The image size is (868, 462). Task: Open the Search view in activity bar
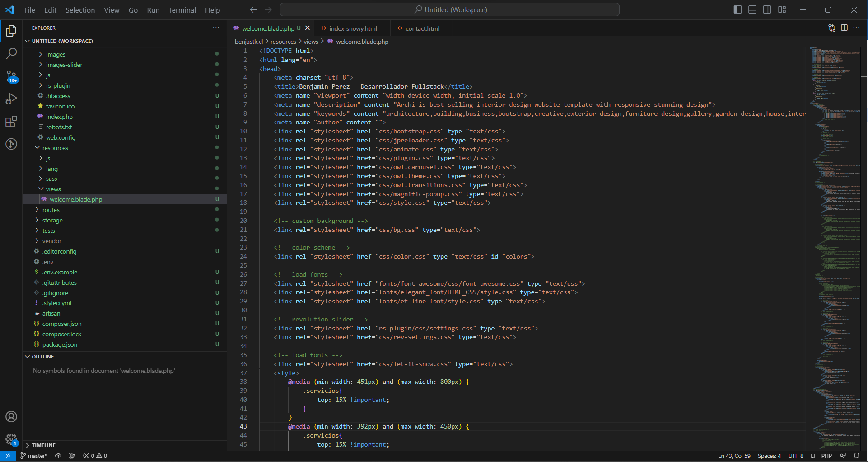pyautogui.click(x=11, y=53)
